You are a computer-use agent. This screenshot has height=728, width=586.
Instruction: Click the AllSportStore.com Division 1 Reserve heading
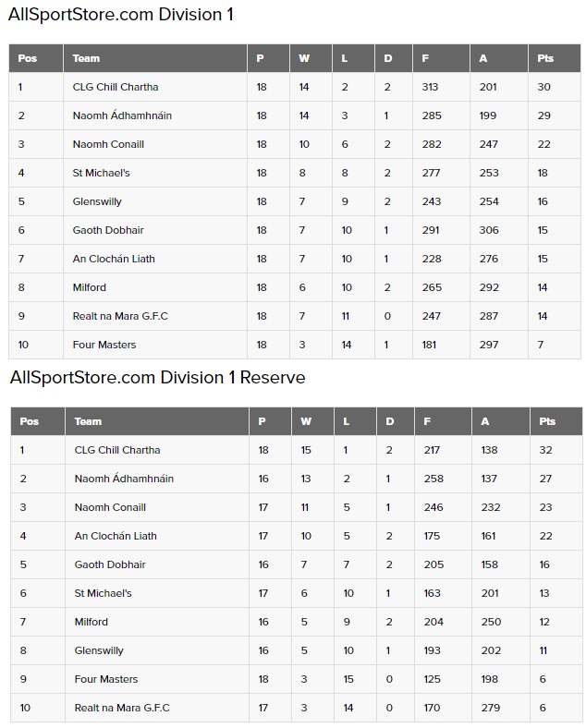click(x=157, y=378)
